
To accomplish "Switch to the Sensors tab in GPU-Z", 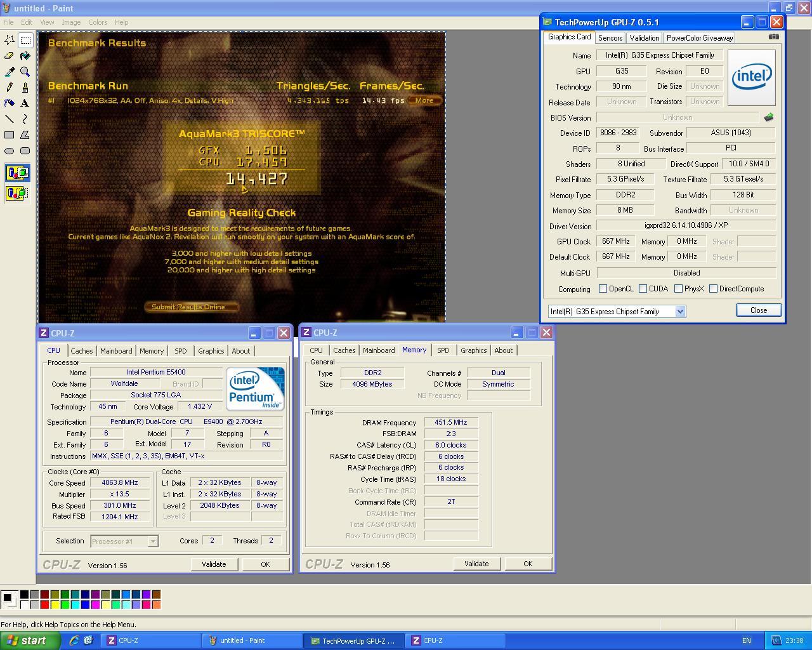I will tap(610, 38).
